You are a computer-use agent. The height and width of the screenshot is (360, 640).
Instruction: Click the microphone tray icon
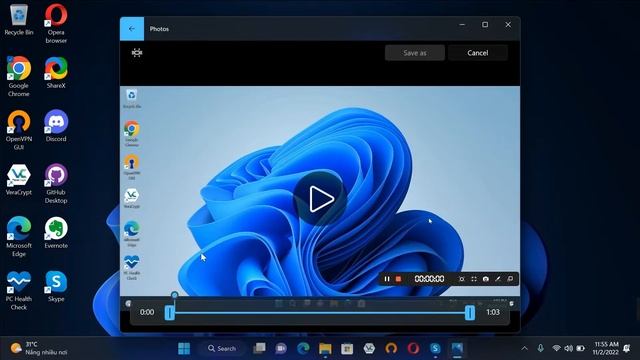pos(540,348)
